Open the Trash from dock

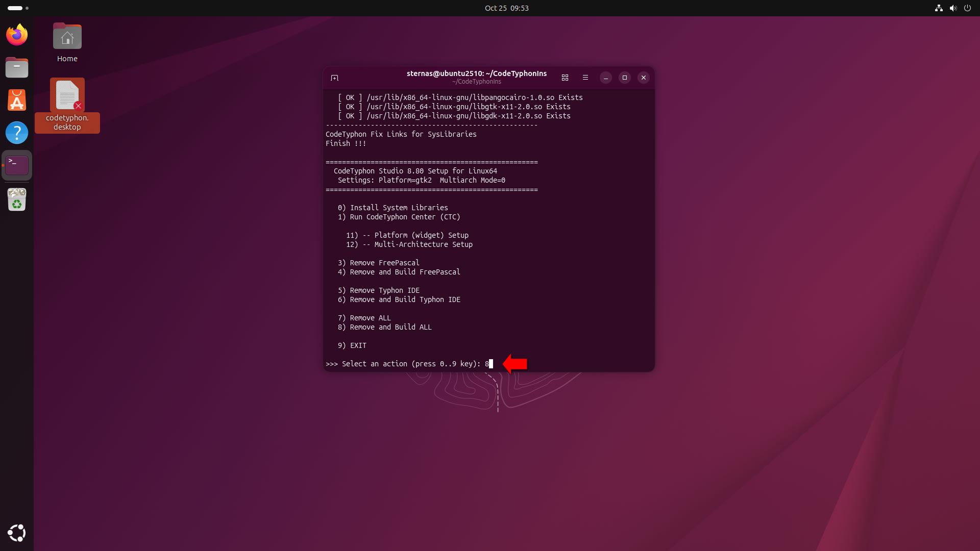[17, 199]
